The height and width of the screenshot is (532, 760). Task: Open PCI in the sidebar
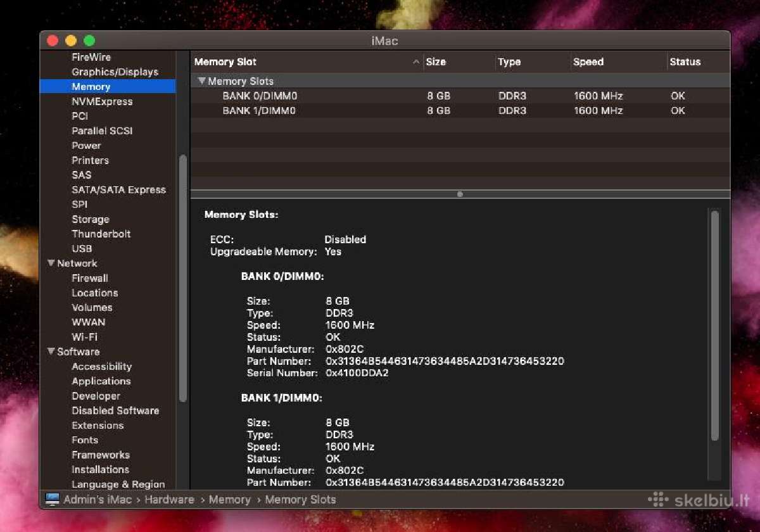79,116
